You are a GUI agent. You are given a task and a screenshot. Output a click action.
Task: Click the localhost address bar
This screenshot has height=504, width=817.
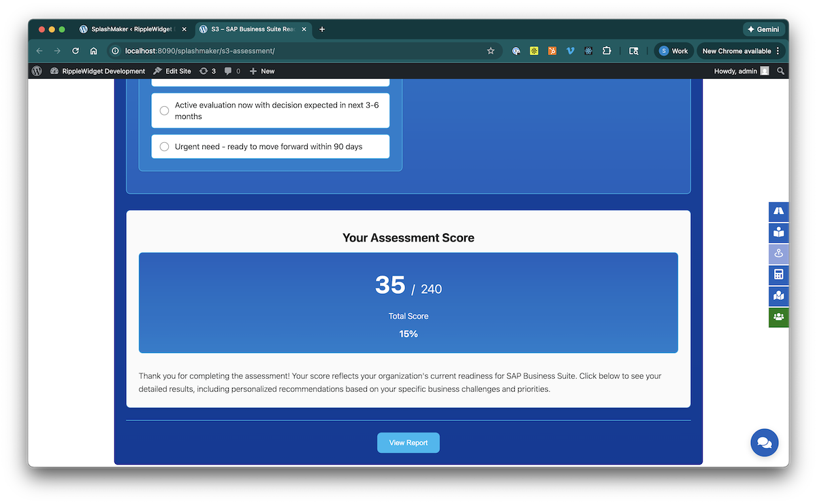point(300,51)
